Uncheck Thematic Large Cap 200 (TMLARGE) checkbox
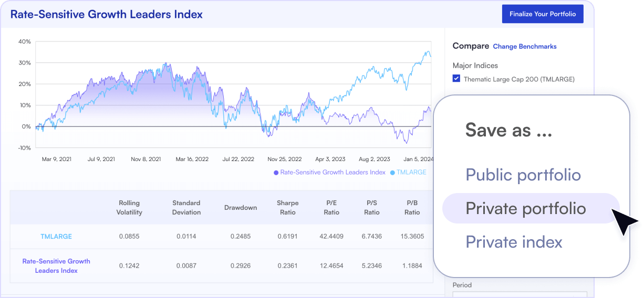This screenshot has width=644, height=298. click(x=456, y=79)
